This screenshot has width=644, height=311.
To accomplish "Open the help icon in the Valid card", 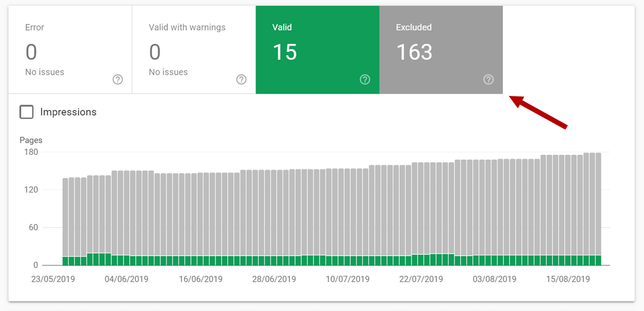I will pyautogui.click(x=365, y=80).
